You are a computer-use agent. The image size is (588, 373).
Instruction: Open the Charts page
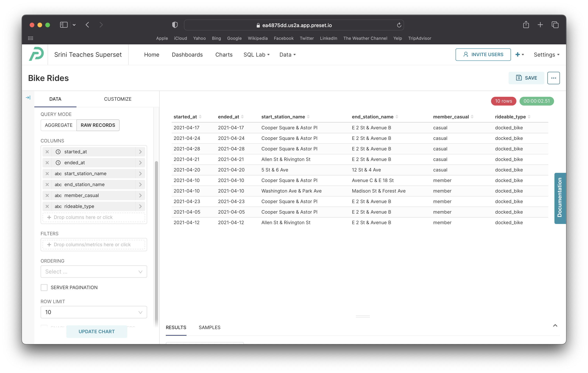(224, 55)
